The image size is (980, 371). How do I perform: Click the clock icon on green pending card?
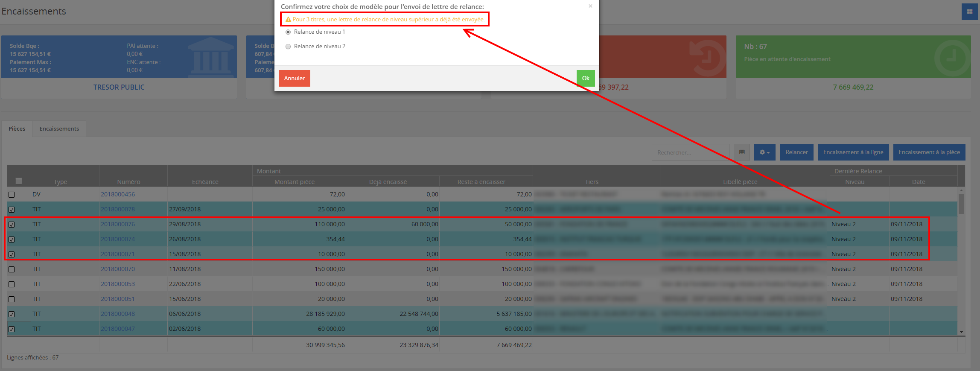click(952, 58)
